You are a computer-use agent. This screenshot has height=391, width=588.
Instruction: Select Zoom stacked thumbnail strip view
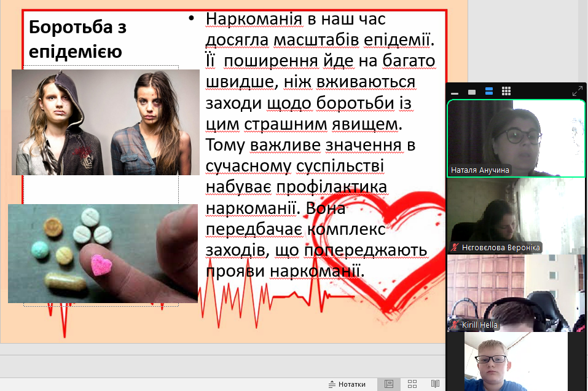click(x=489, y=91)
